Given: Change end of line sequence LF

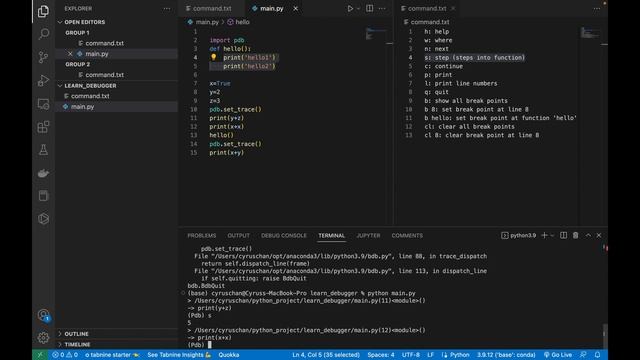Looking at the screenshot, I should pyautogui.click(x=430, y=355).
